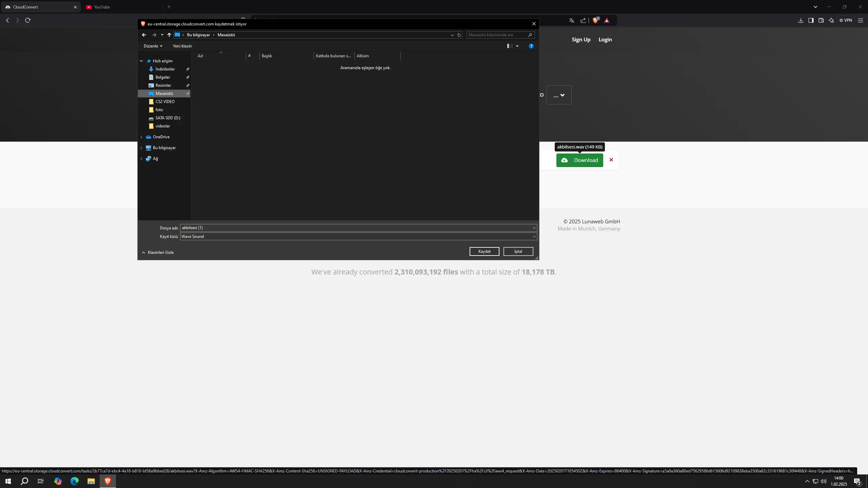Image resolution: width=868 pixels, height=488 pixels.
Task: Select Masaüstü in sidebar
Action: coord(164,94)
